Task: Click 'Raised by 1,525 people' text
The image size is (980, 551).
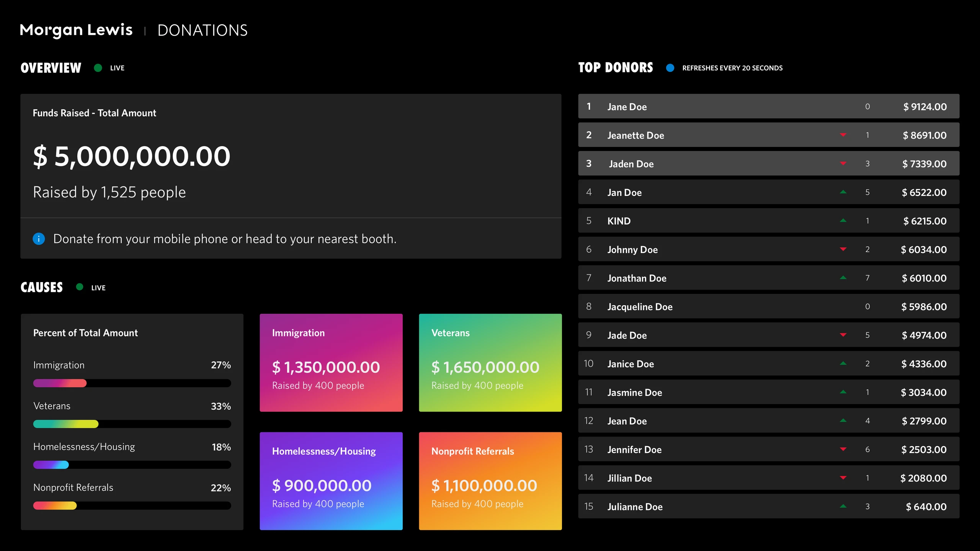Action: tap(109, 192)
